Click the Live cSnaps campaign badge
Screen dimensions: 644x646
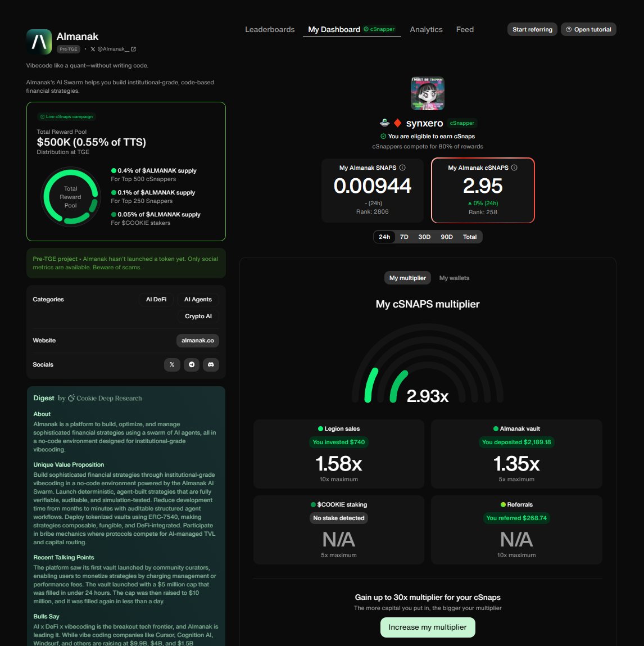coord(66,116)
